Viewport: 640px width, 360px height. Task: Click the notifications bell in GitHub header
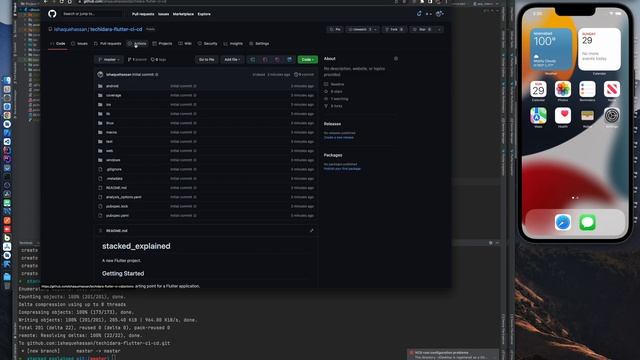coord(419,14)
